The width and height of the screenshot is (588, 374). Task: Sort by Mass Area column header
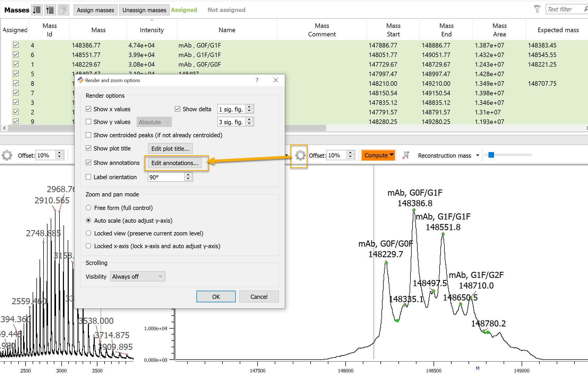[x=499, y=30]
